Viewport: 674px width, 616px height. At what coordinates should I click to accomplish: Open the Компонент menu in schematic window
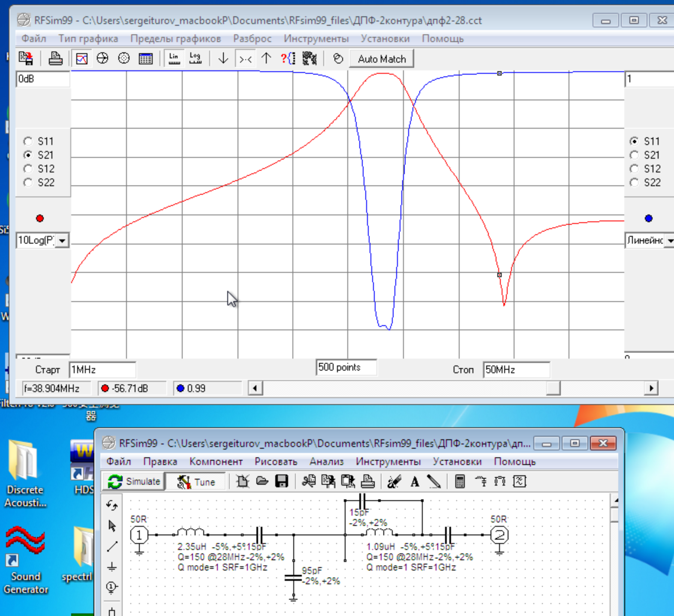click(x=216, y=462)
